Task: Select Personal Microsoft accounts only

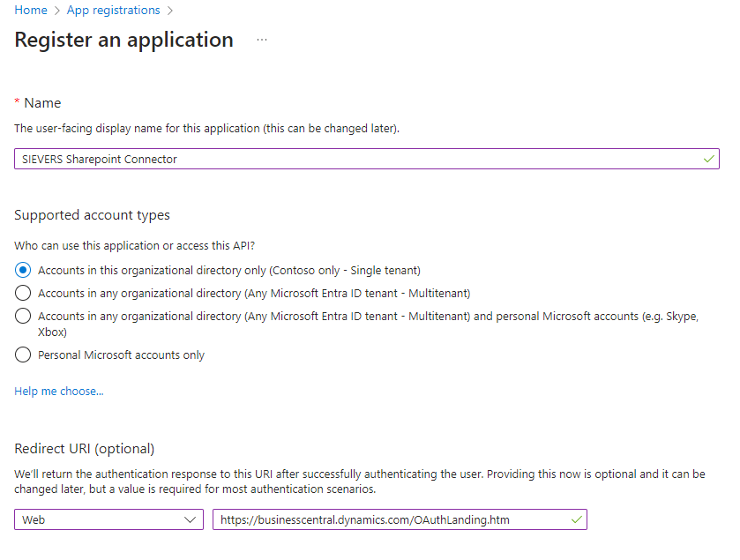Action: 22,355
